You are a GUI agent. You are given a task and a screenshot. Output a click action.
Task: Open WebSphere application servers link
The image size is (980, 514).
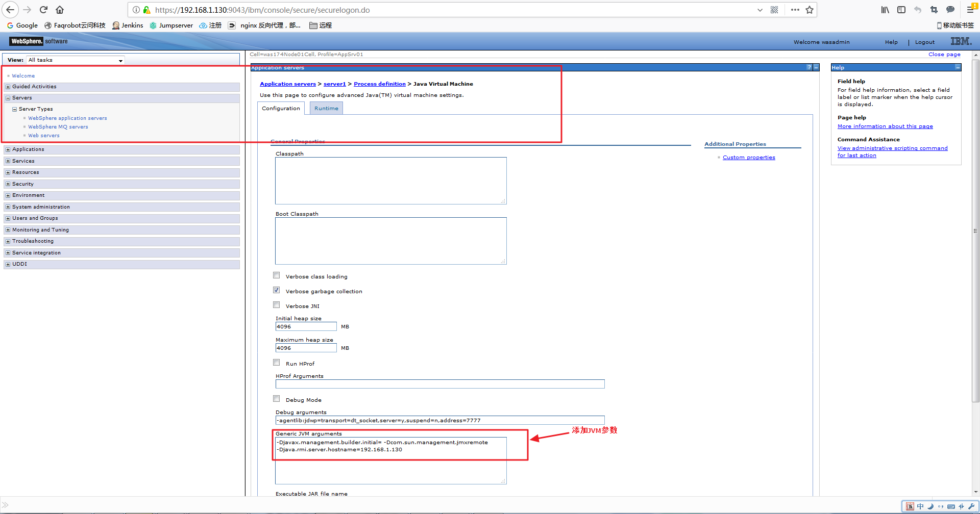pyautogui.click(x=67, y=118)
